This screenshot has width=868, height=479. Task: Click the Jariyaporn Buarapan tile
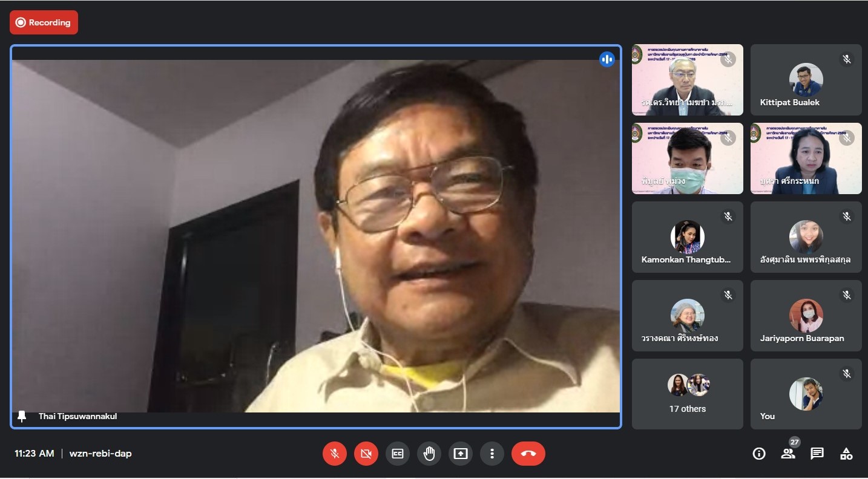point(806,316)
